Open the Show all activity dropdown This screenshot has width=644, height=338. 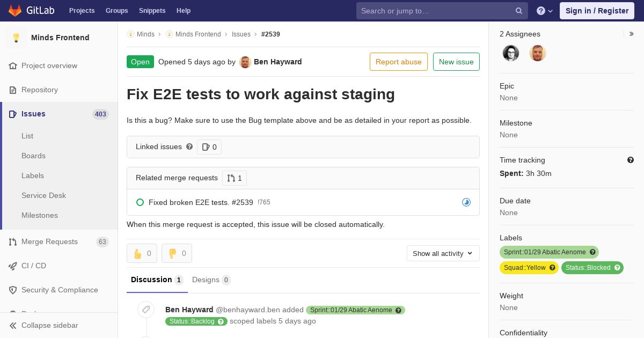click(443, 253)
